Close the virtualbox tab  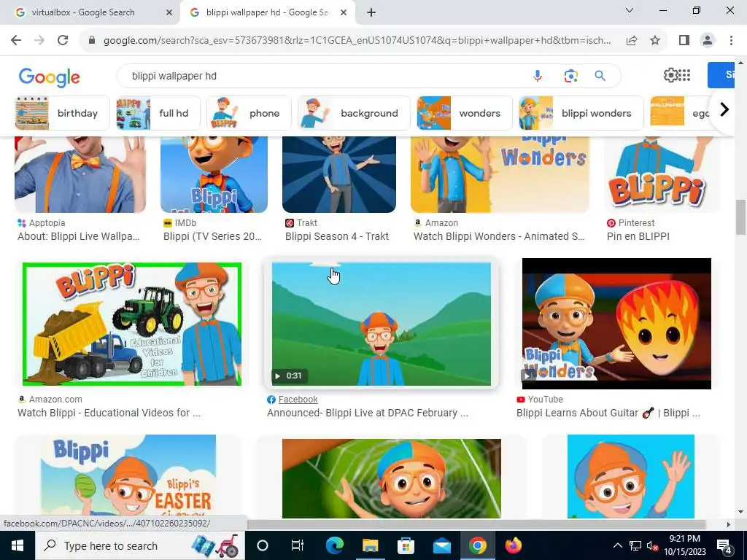(169, 13)
